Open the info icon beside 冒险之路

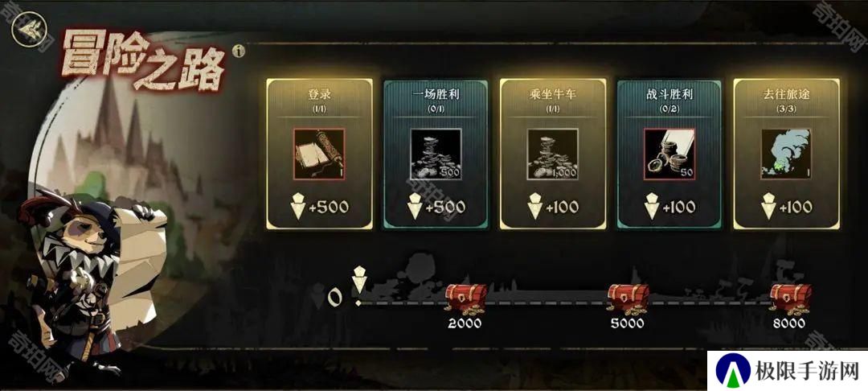[239, 51]
